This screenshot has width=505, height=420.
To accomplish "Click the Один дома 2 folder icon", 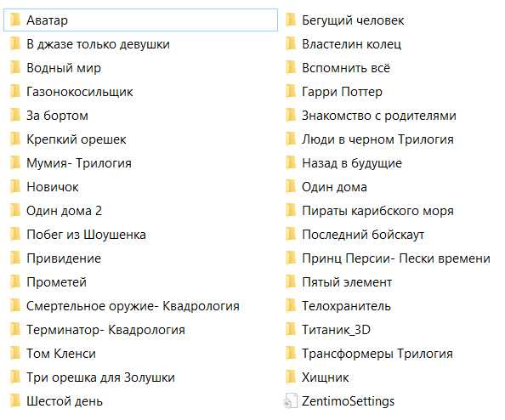I will coord(15,211).
